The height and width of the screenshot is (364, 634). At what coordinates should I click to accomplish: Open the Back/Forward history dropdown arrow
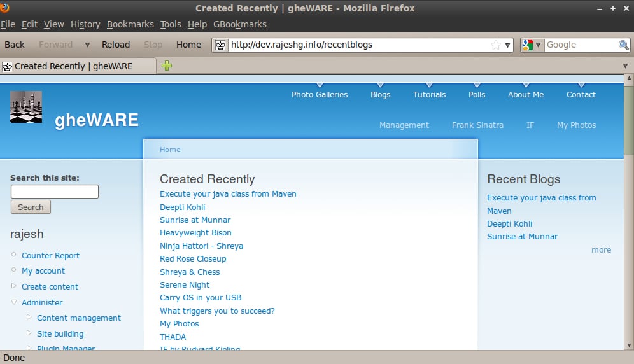(87, 45)
